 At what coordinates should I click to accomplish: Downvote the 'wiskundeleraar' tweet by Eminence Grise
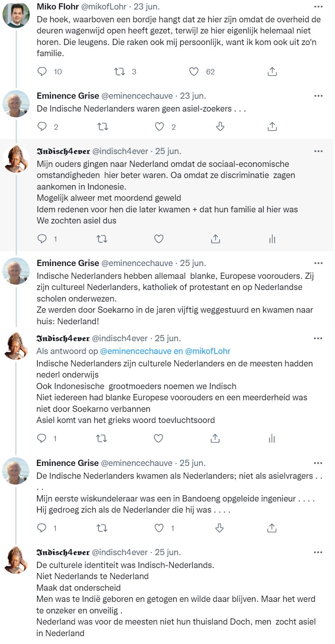click(219, 528)
